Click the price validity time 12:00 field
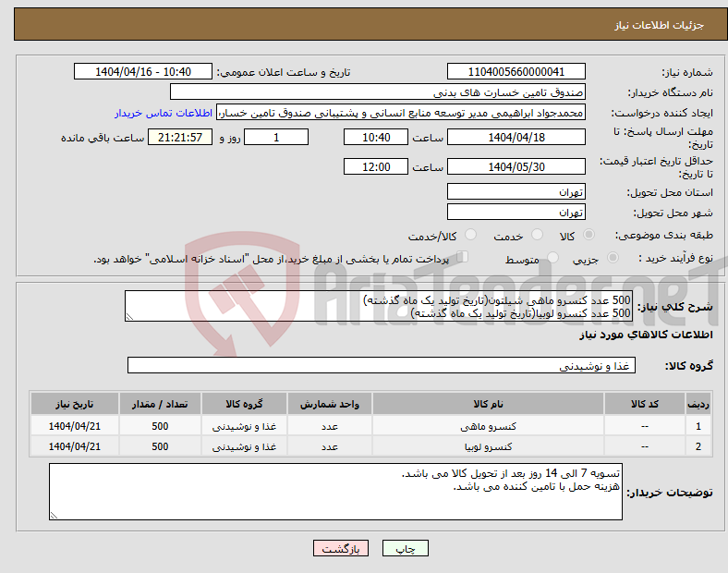728x573 pixels. pyautogui.click(x=376, y=166)
